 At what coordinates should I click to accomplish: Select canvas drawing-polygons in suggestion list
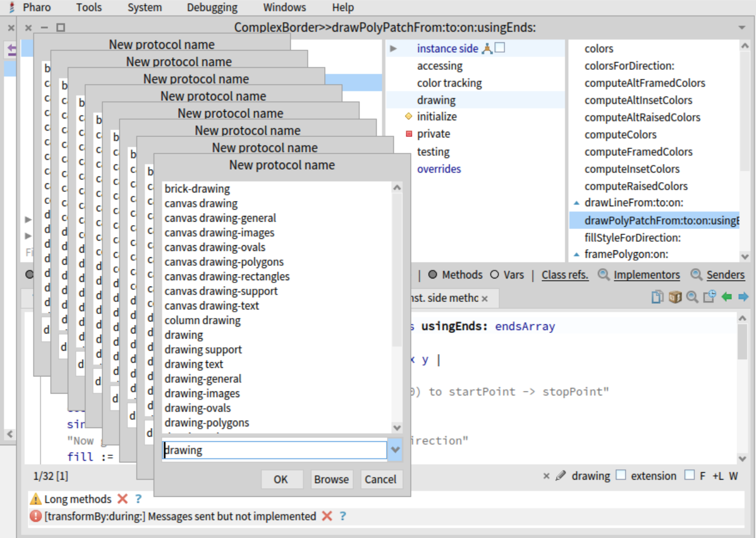224,262
